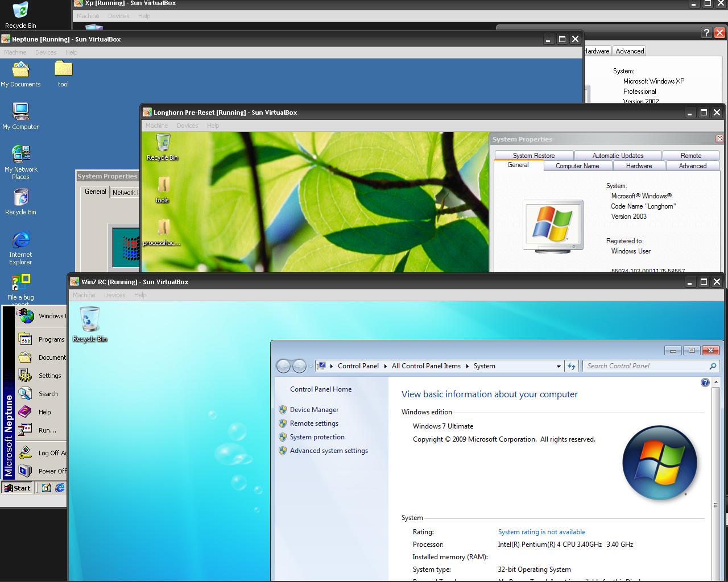This screenshot has width=728, height=582.
Task: Select Recycle Bin on the Longhorn desktop
Action: tap(163, 148)
